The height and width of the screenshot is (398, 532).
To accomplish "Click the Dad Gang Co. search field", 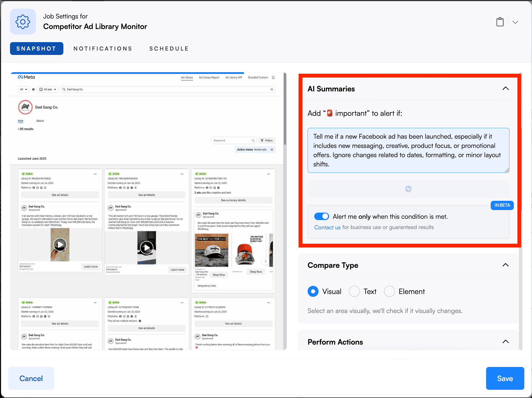I will (168, 89).
